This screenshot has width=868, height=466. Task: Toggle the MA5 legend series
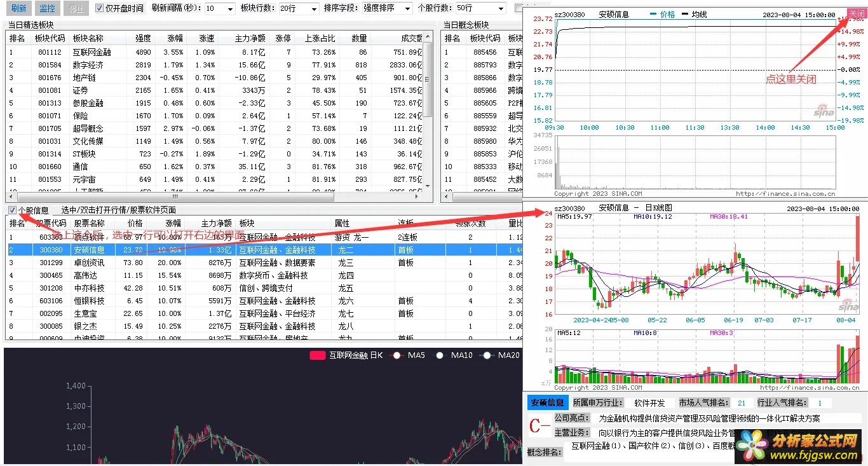(407, 355)
